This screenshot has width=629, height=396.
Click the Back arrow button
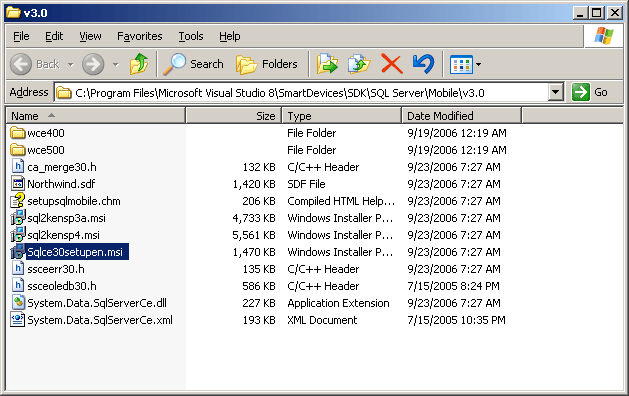(x=21, y=64)
